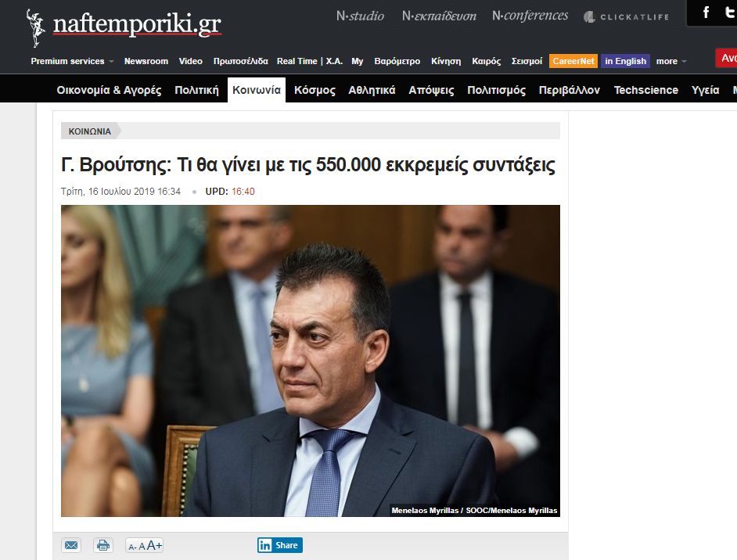Open the Οικονομία & Αγορές section
The image size is (737, 560).
109,90
